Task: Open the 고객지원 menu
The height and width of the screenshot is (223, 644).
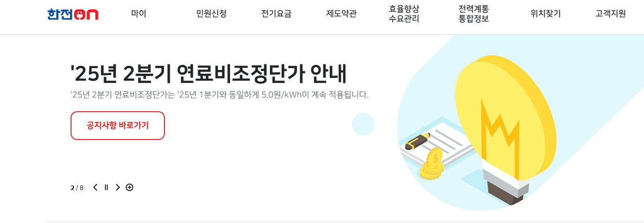Action: [611, 14]
